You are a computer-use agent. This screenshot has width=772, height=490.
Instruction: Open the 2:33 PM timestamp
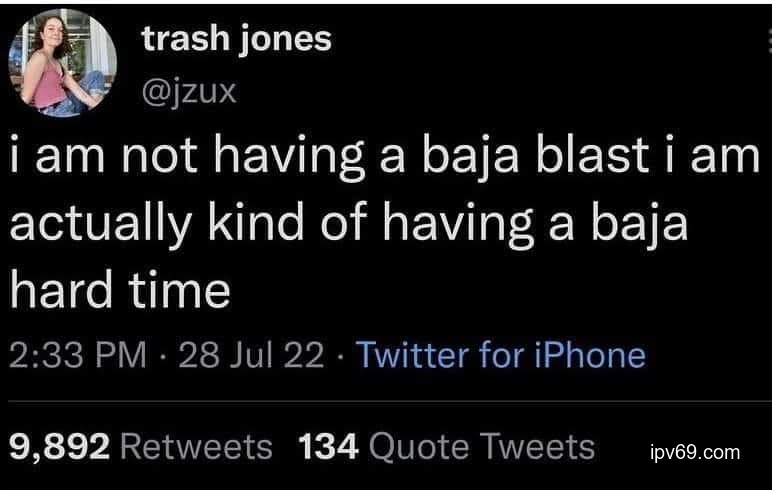point(78,355)
